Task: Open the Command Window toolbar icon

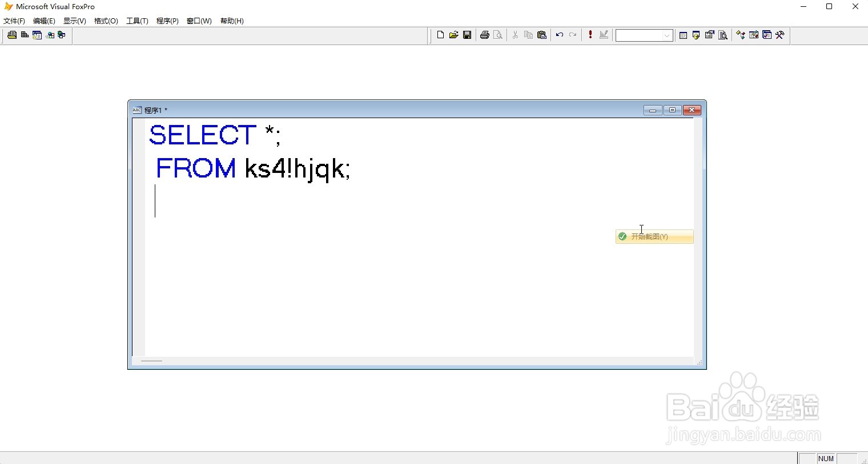Action: click(683, 35)
